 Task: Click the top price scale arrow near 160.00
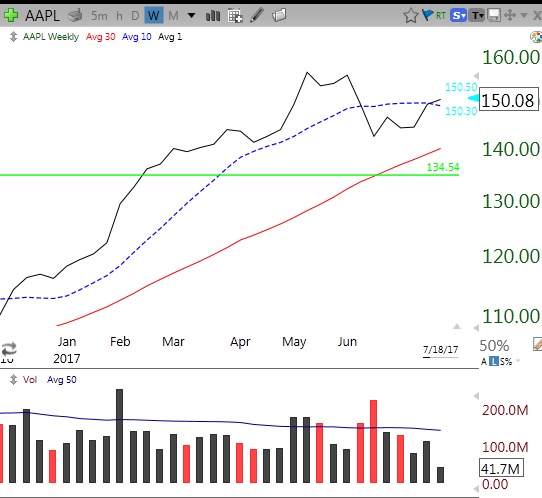pos(476,76)
